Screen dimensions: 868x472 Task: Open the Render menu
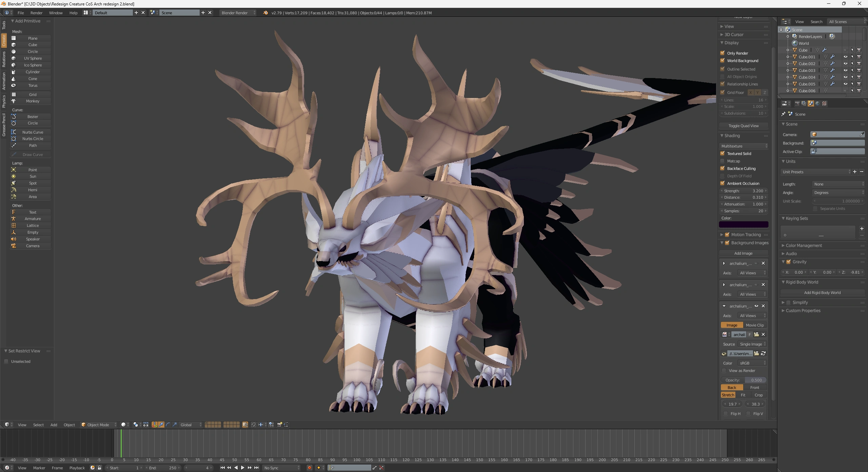pos(36,13)
